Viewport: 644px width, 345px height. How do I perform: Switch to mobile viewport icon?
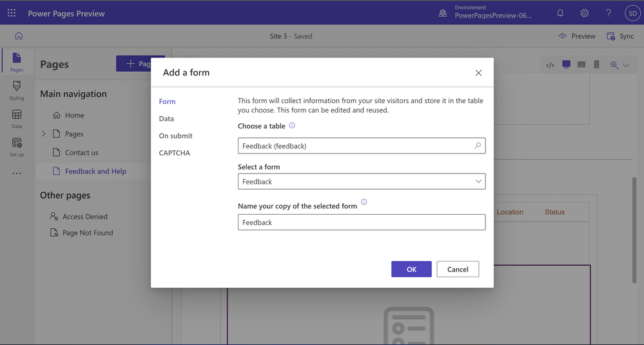coord(596,64)
